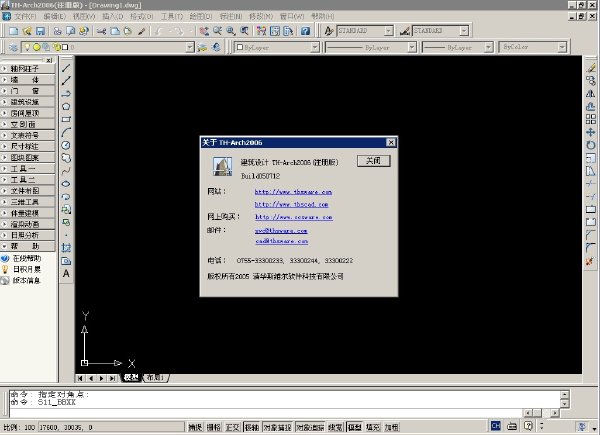Open the ByColor plot style dropdown
The width and height of the screenshot is (600, 435).
coord(562,47)
